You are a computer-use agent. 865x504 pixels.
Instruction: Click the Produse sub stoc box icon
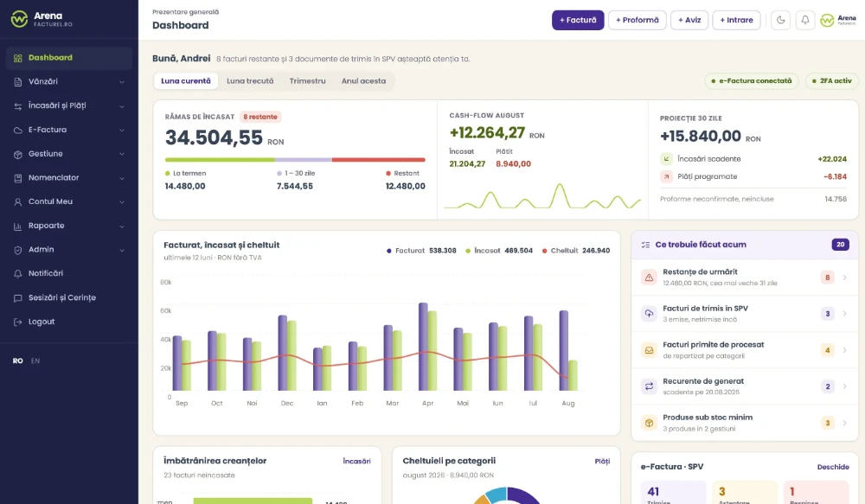pyautogui.click(x=649, y=423)
